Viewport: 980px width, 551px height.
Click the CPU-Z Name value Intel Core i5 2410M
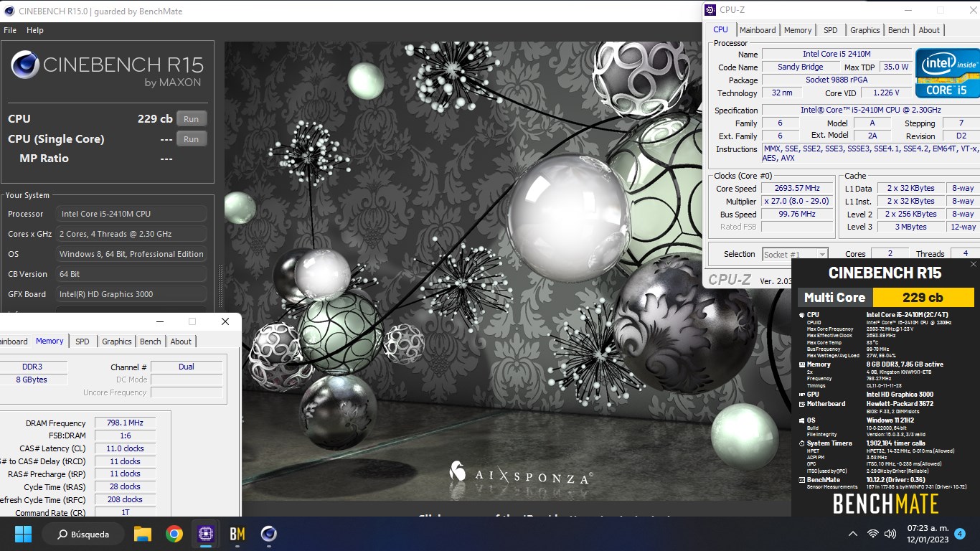[x=837, y=55]
